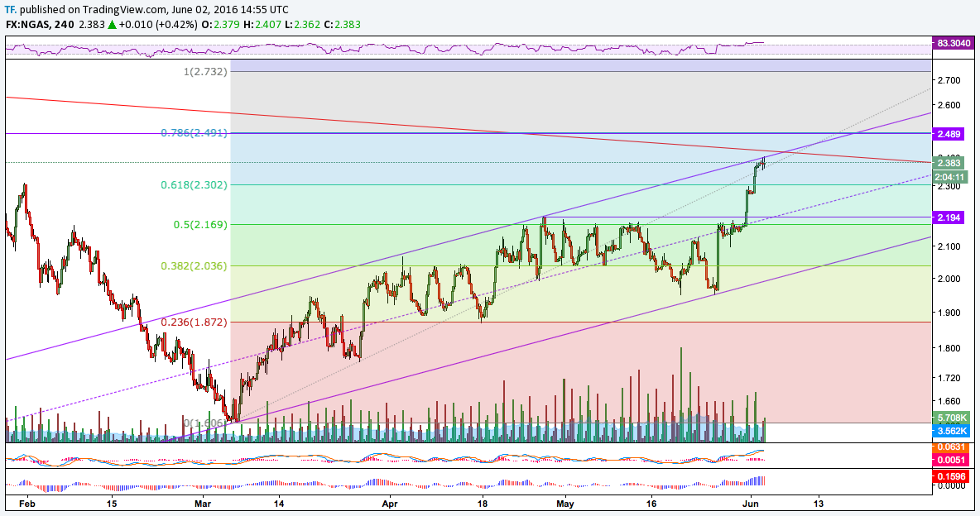Click the green up-arrow price change icon
980x516 pixels.
(x=111, y=25)
